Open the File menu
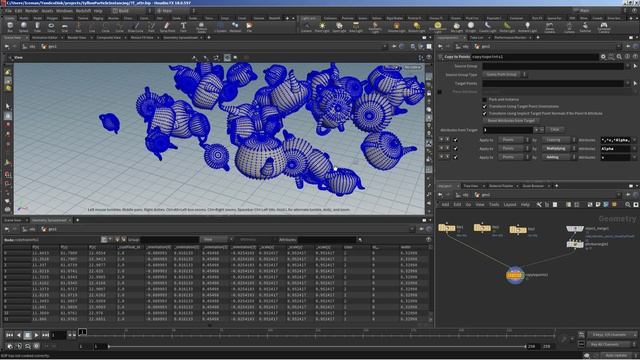The width and height of the screenshot is (640, 360). click(9, 11)
